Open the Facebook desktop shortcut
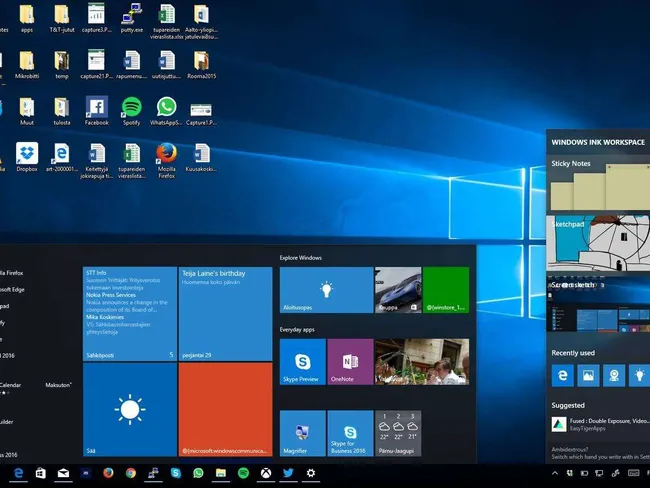 (x=97, y=107)
